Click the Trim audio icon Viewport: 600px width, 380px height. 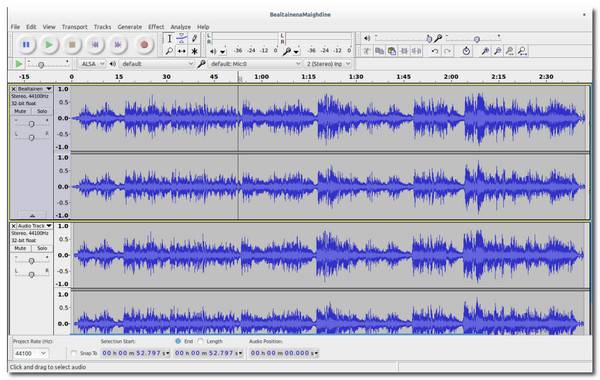pyautogui.click(x=404, y=51)
